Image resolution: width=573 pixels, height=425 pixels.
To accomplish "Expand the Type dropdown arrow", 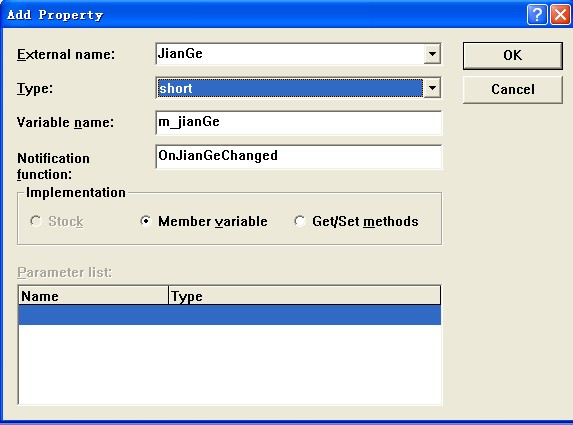I will coord(432,88).
